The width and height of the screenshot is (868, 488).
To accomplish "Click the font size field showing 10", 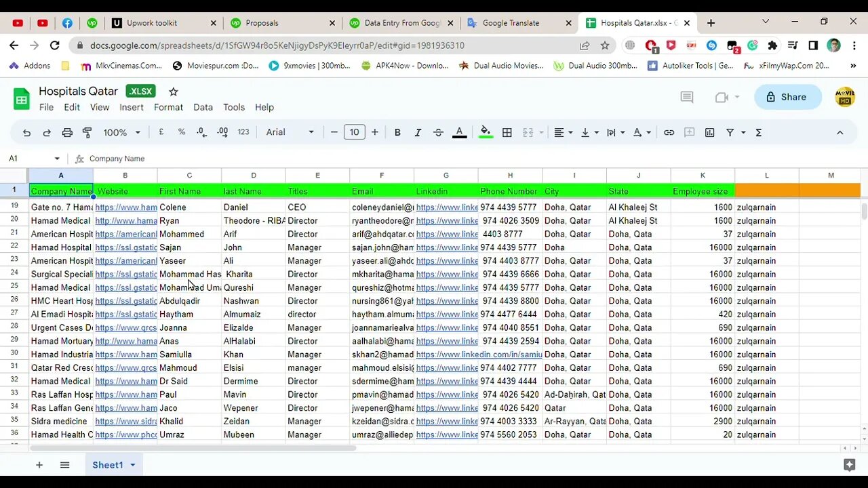I will [x=355, y=133].
